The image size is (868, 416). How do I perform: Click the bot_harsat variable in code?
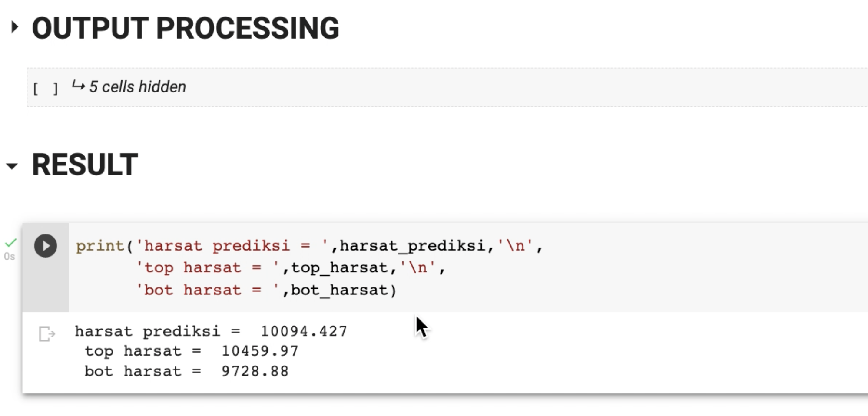click(339, 290)
